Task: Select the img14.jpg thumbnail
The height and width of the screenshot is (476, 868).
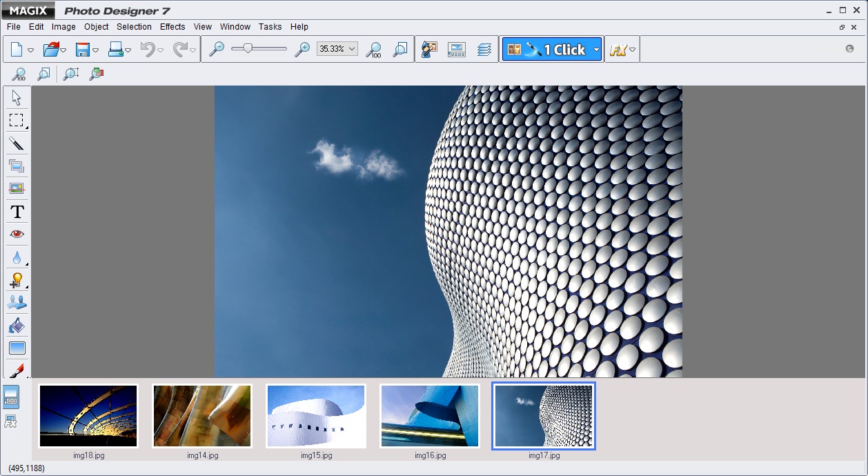Action: click(202, 416)
